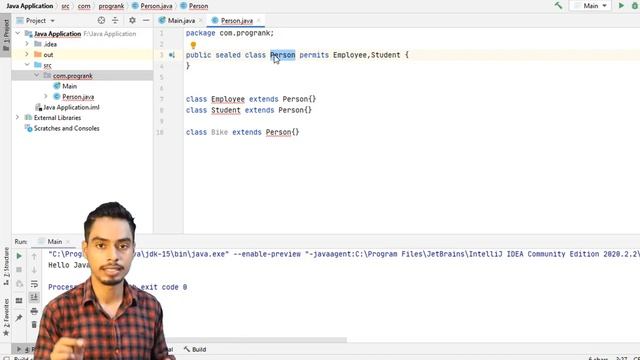Open Project panel settings gear
This screenshot has width=640, height=360.
132,20
